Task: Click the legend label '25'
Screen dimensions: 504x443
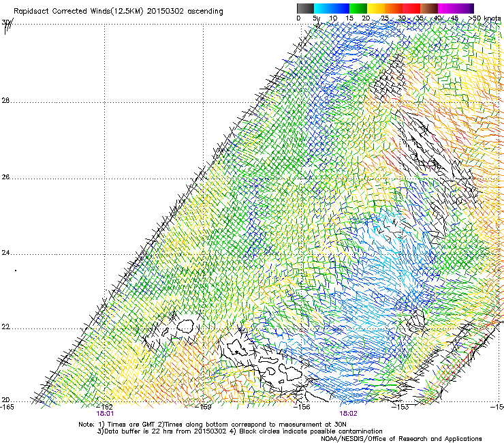Action: (x=385, y=18)
